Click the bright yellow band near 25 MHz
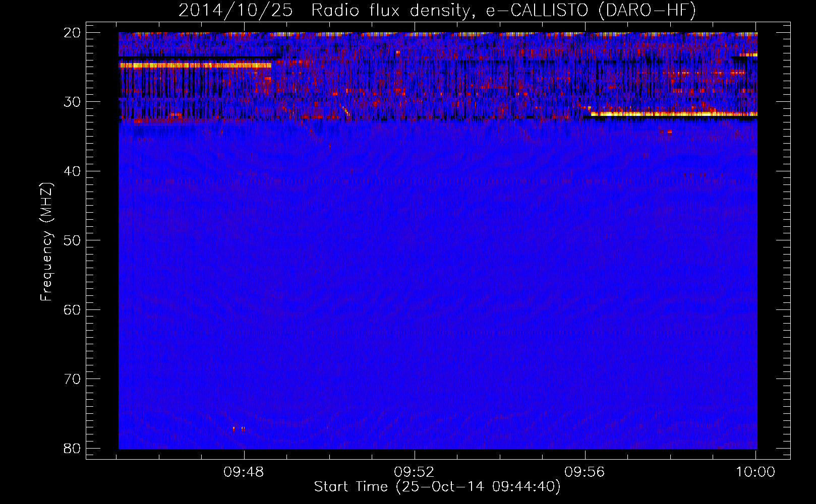Screen dimensions: 816x504 click(195, 66)
